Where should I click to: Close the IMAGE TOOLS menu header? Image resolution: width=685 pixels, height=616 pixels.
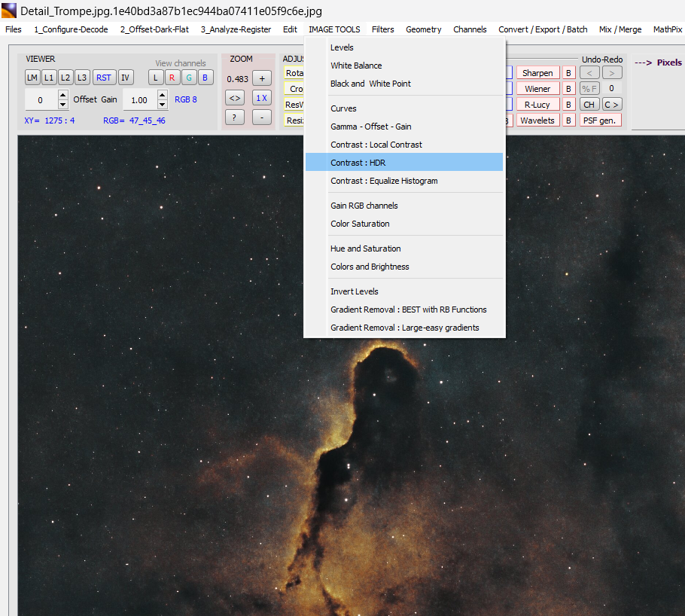[335, 29]
